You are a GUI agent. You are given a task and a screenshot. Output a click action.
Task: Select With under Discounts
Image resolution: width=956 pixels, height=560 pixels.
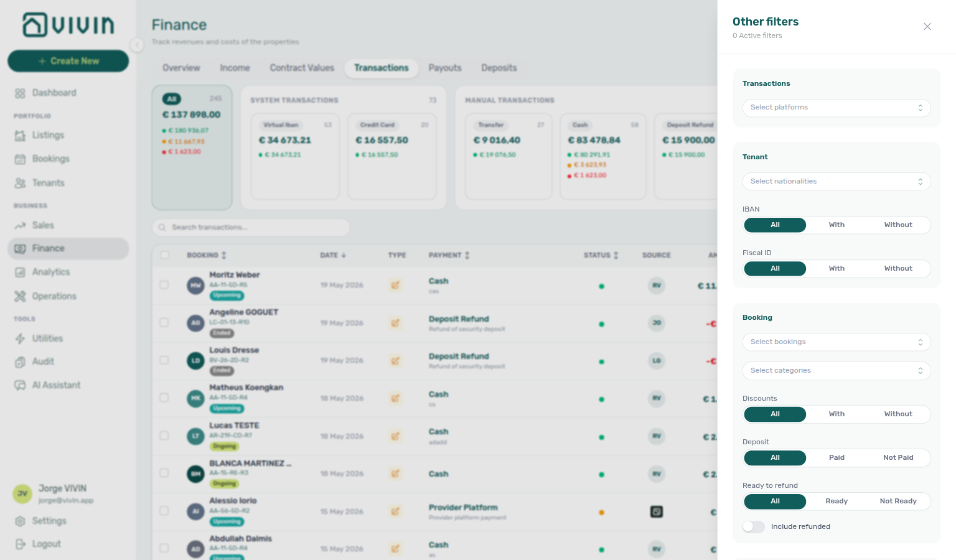[836, 414]
